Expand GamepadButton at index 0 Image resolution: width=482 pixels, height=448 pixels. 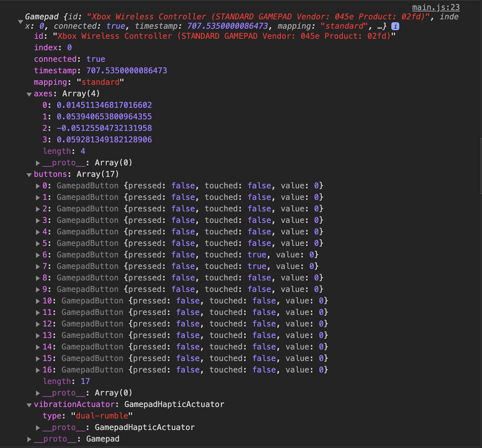38,186
